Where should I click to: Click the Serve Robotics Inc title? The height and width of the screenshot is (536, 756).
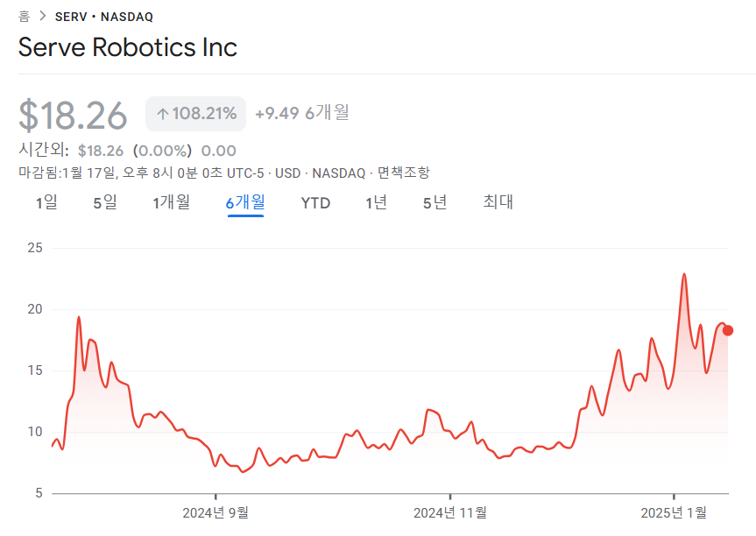coord(128,48)
